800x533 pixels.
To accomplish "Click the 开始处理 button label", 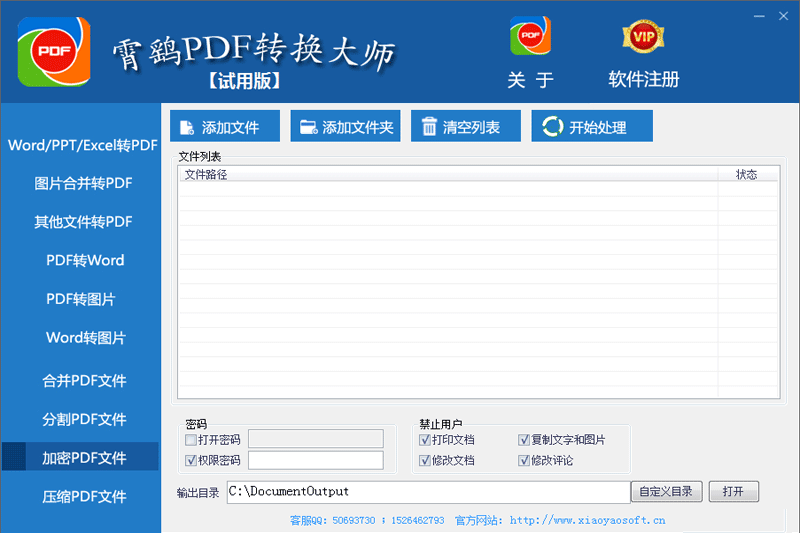I will 598,127.
